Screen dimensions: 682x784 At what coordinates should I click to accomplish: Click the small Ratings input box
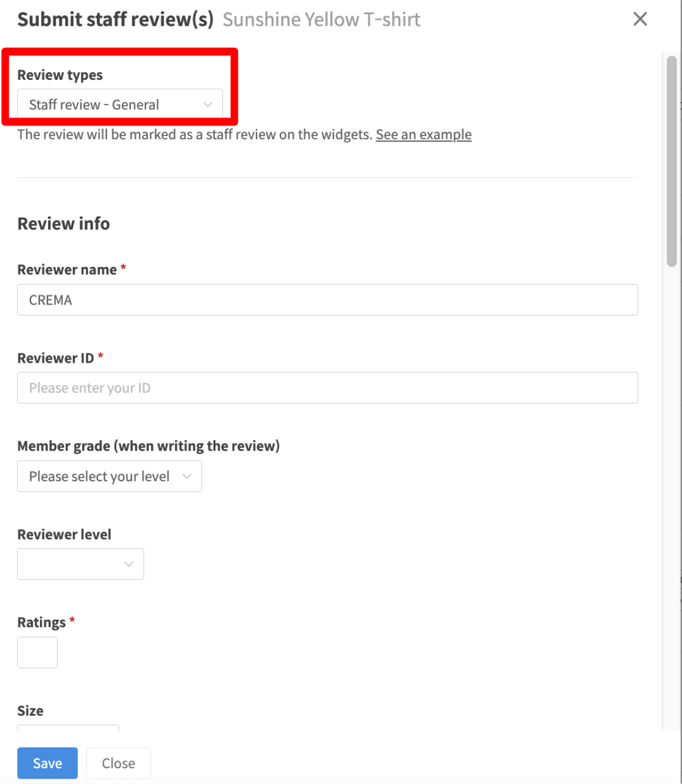point(38,653)
